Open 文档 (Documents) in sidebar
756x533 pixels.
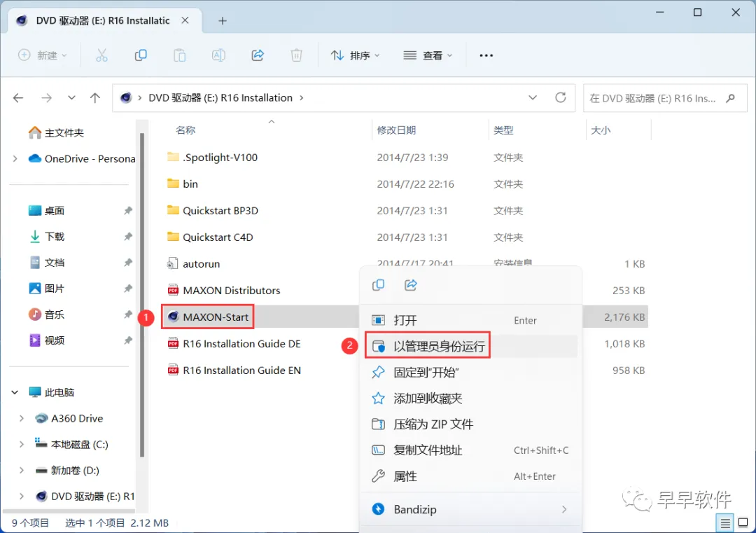[46, 263]
